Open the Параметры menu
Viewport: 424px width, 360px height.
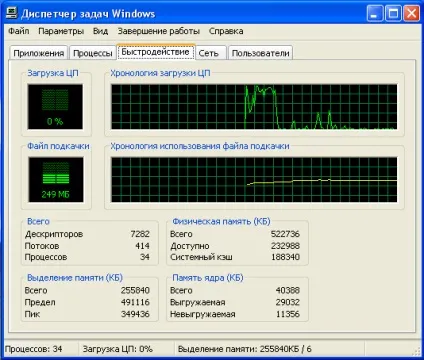[61, 31]
